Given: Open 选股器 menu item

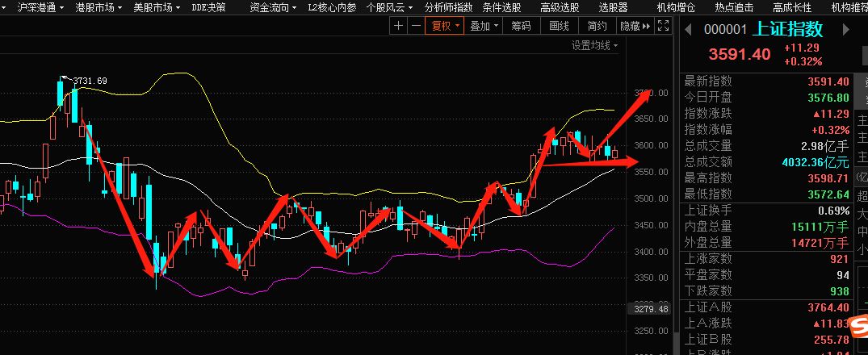Looking at the screenshot, I should (613, 7).
